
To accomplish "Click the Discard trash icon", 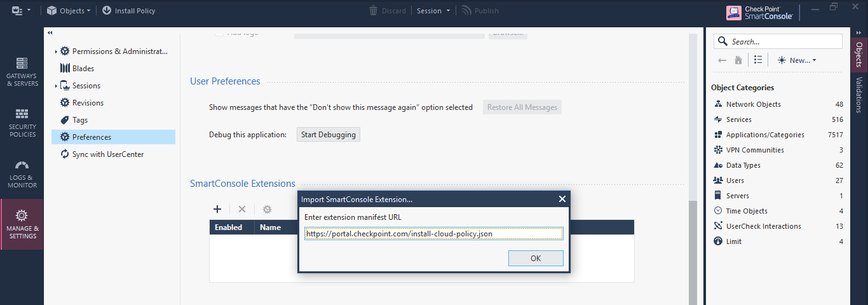I will [x=374, y=10].
